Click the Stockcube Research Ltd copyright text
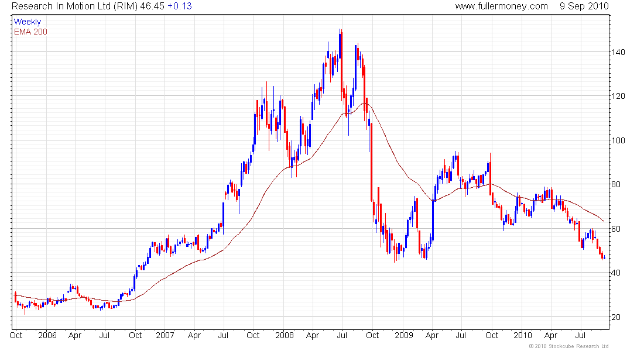 point(569,346)
